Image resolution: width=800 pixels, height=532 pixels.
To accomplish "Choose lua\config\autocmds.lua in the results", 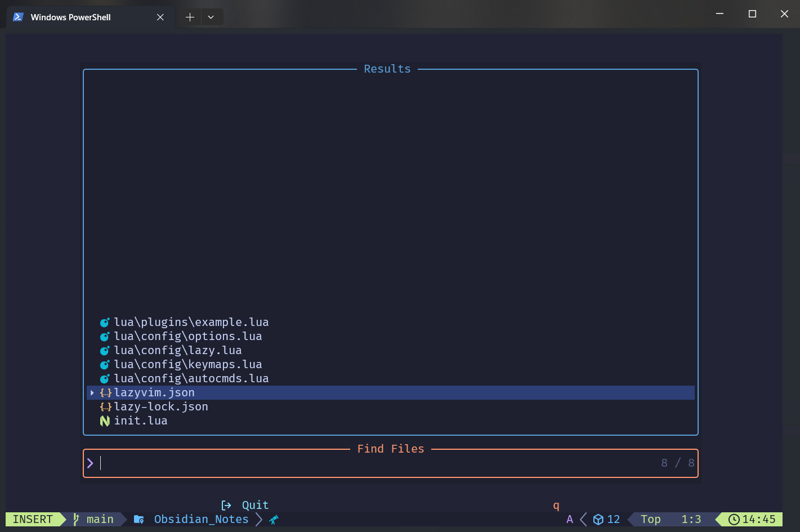I will pos(191,379).
